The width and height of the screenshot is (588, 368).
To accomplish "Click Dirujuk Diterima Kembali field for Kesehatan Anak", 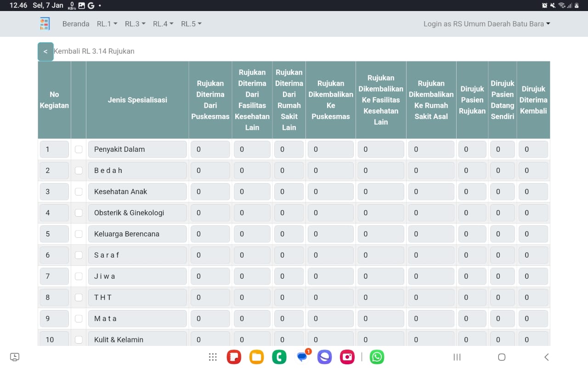I will (x=533, y=191).
